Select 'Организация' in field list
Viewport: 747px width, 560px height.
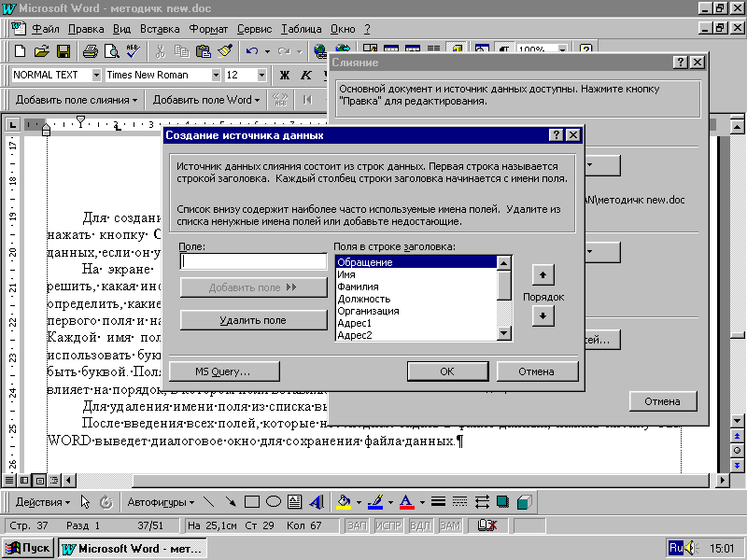(416, 311)
